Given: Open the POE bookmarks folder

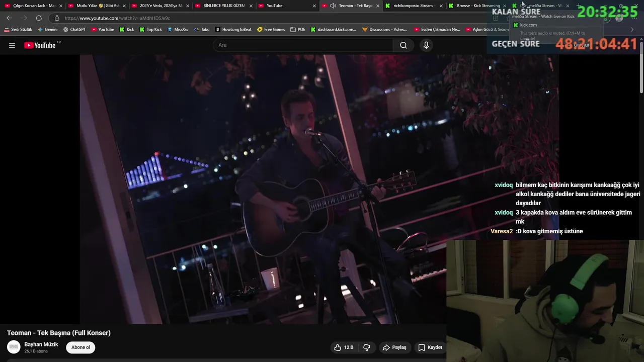Looking at the screenshot, I should [x=298, y=30].
